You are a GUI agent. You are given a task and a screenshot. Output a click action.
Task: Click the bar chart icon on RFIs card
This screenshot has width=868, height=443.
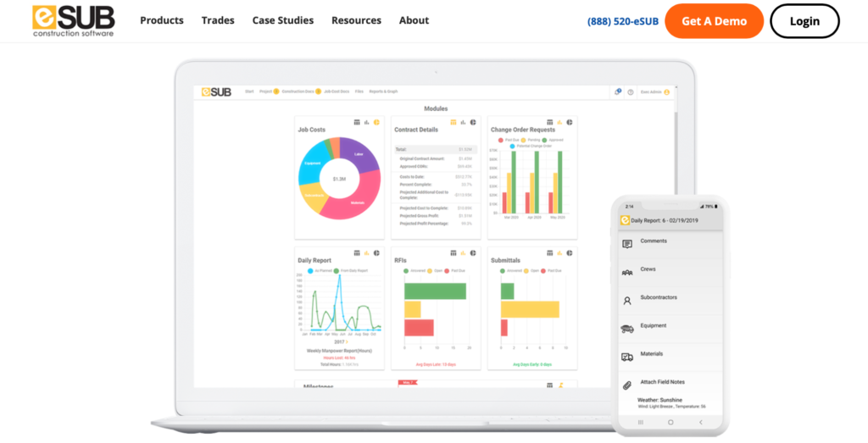tap(463, 252)
